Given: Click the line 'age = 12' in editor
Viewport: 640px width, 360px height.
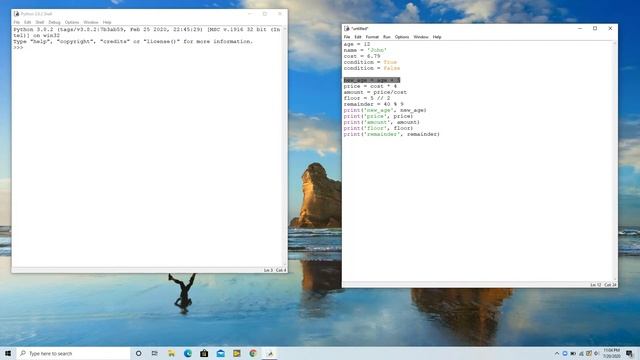Looking at the screenshot, I should (x=357, y=44).
